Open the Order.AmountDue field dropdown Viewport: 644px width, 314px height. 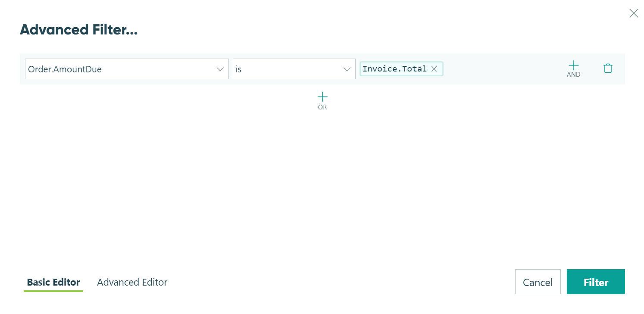tap(127, 69)
